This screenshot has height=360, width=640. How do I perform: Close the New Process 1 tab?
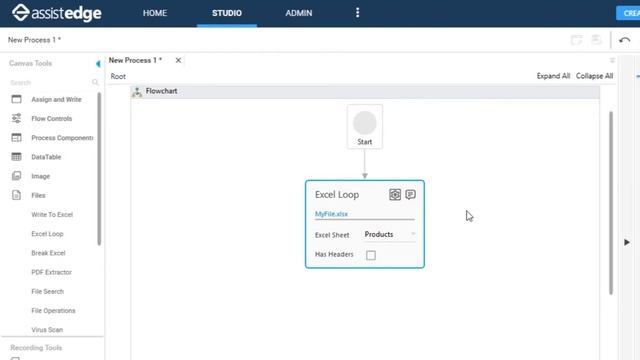pyautogui.click(x=178, y=60)
